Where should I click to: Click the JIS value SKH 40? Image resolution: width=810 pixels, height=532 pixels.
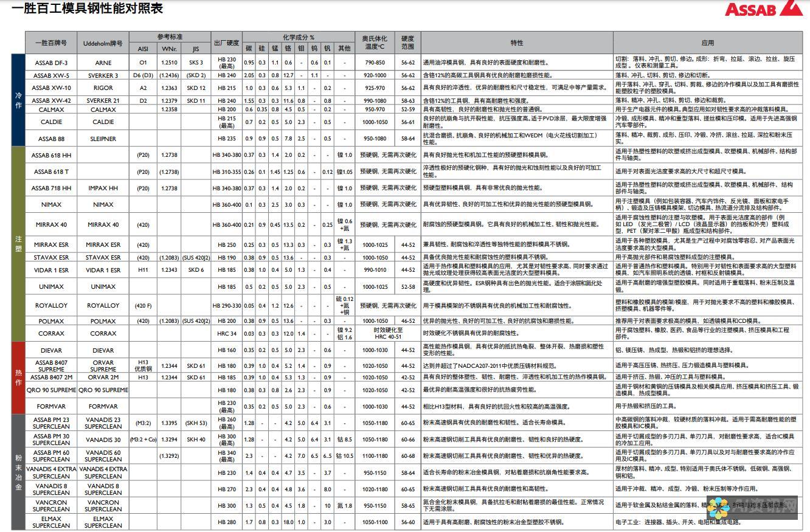pos(196,439)
